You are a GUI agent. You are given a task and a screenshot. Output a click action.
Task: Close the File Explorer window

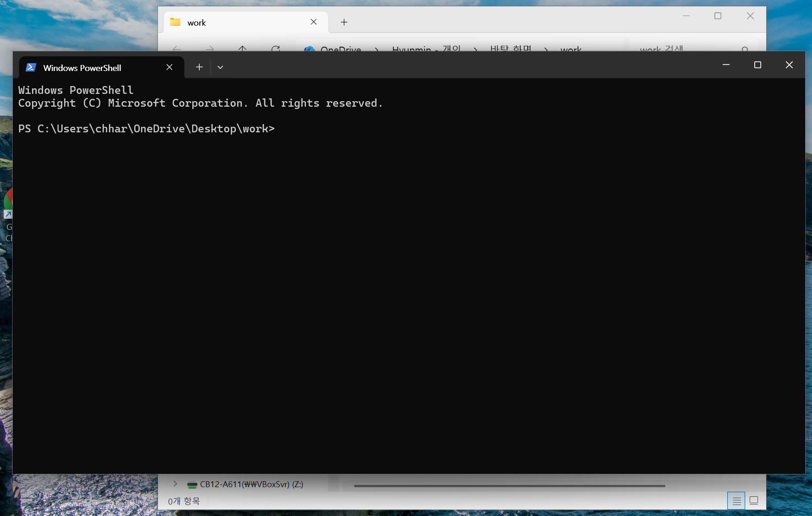pos(750,16)
